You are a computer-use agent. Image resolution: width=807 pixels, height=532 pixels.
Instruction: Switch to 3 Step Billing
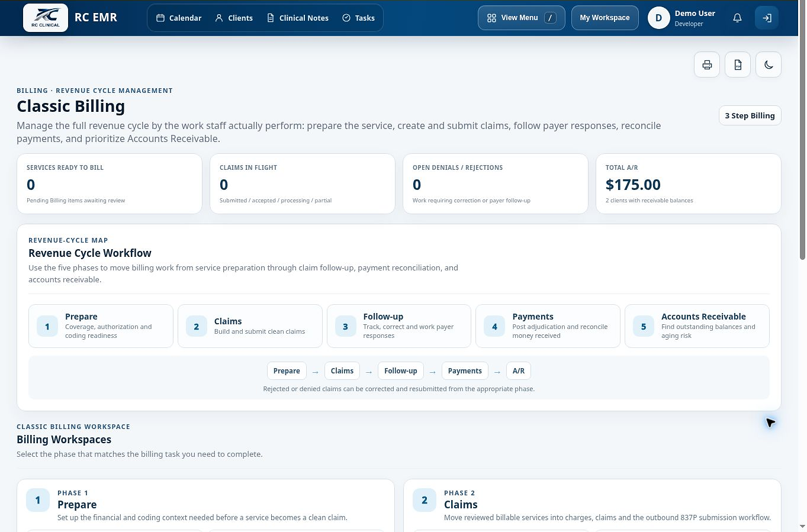tap(750, 115)
